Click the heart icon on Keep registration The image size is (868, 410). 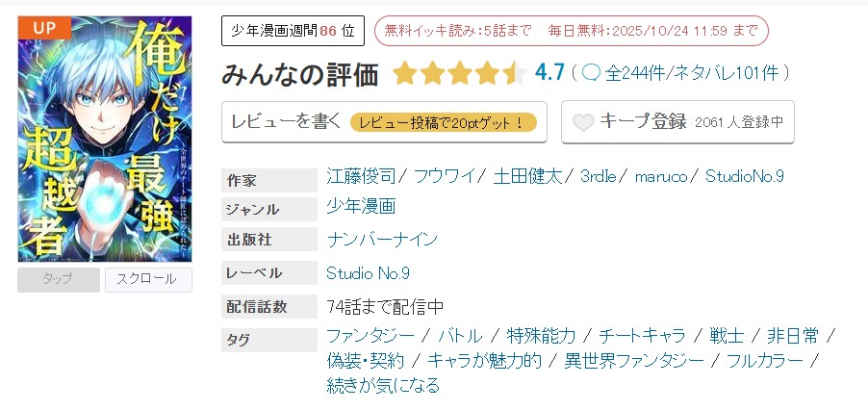pyautogui.click(x=583, y=122)
